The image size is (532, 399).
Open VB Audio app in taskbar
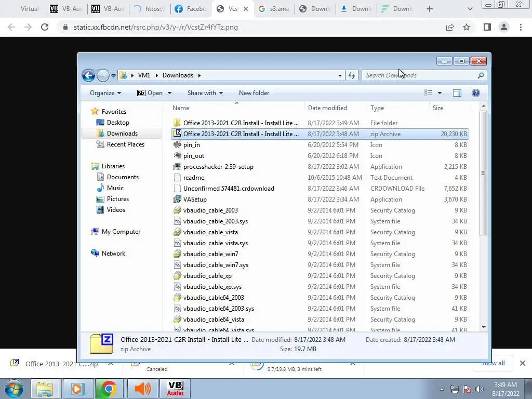coord(175,389)
